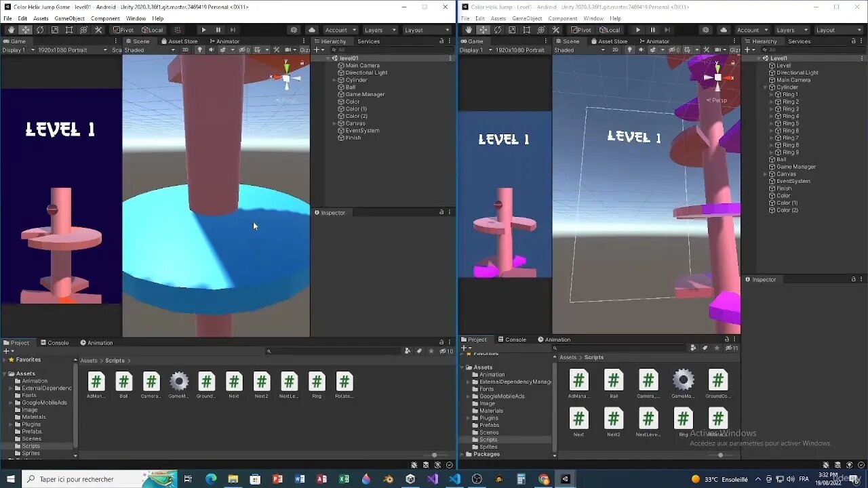The height and width of the screenshot is (488, 868).
Task: Select the Move tool in left Unity window
Action: tap(25, 30)
